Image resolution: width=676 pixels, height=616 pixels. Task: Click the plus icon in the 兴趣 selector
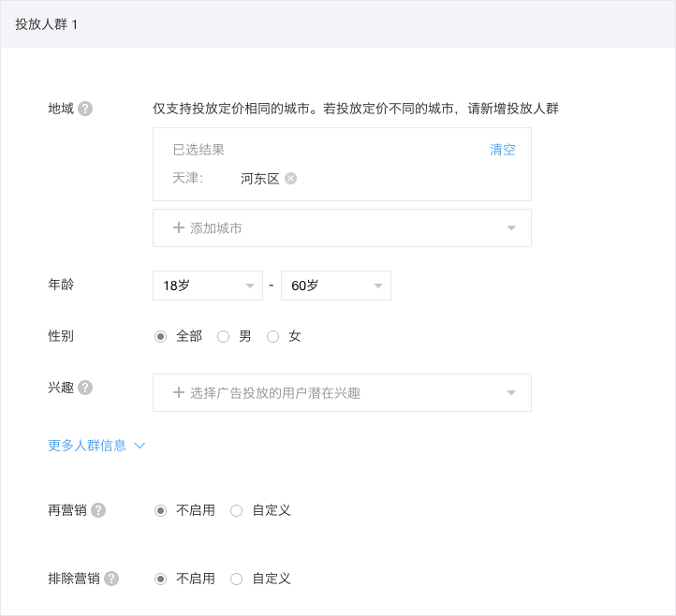click(179, 392)
